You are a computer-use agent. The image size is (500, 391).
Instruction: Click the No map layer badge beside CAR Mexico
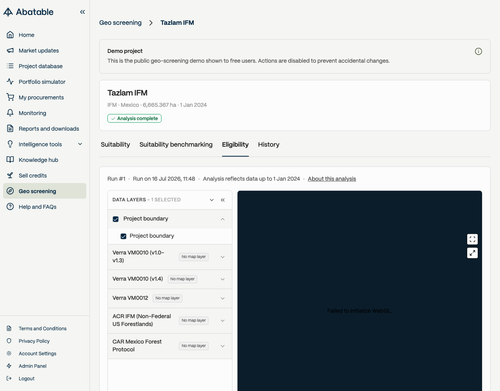point(194,346)
